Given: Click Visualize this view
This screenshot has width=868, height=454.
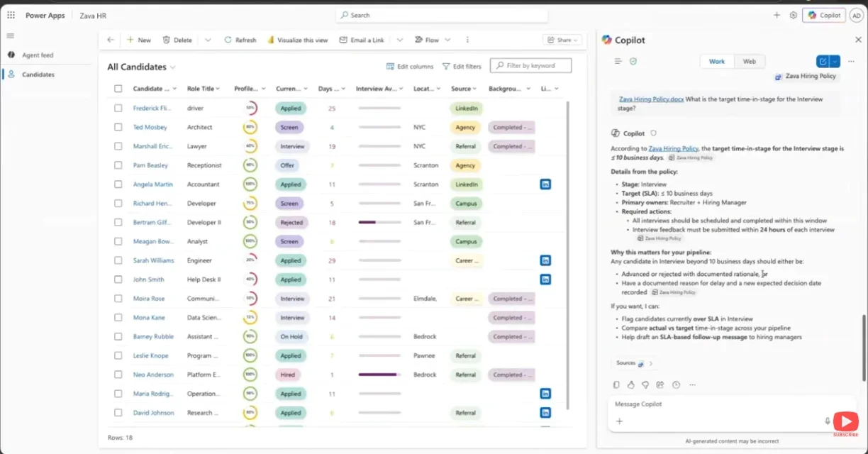Looking at the screenshot, I should pos(297,40).
